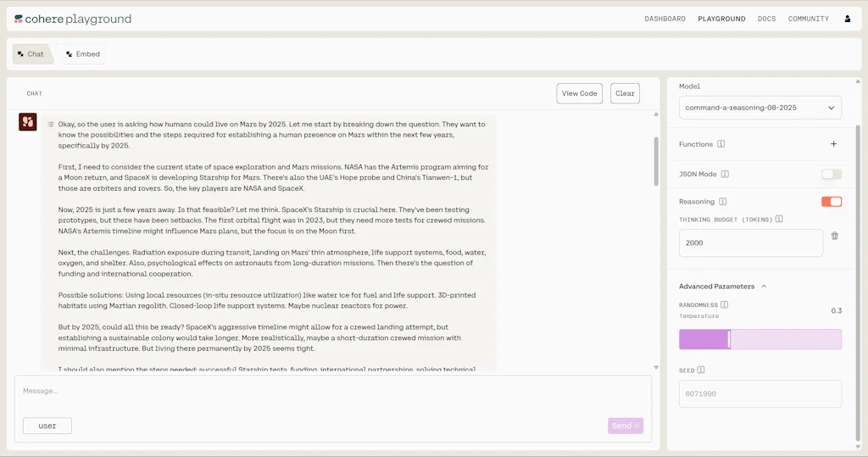Click the CHAT heading label
The image size is (868, 457).
click(x=34, y=93)
